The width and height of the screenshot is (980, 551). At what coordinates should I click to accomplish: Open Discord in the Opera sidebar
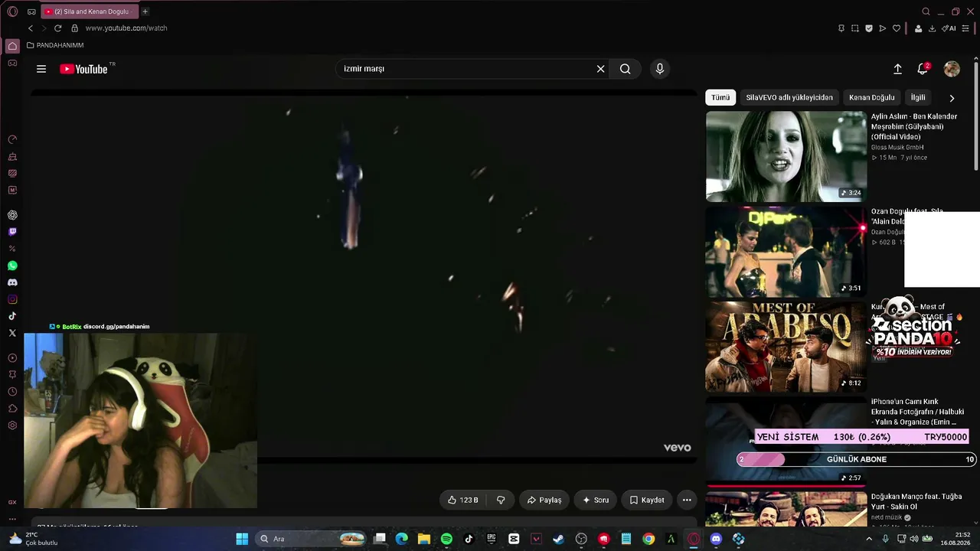[12, 282]
